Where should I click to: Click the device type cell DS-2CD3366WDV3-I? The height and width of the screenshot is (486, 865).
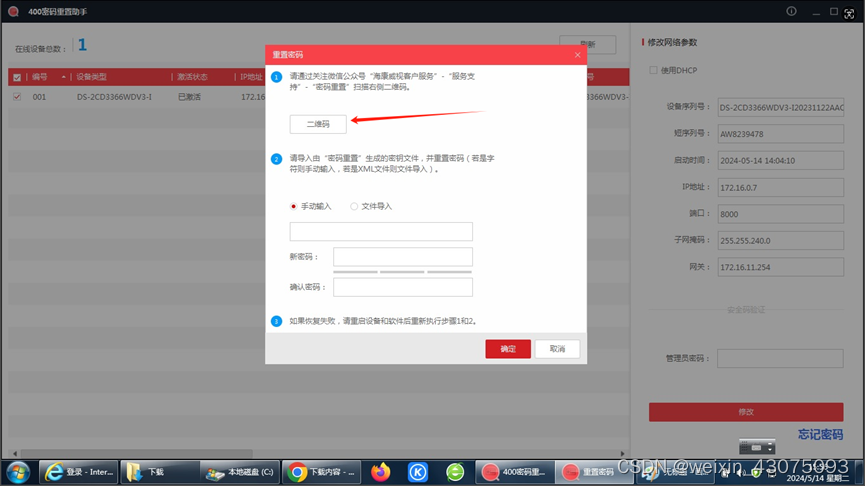click(114, 97)
